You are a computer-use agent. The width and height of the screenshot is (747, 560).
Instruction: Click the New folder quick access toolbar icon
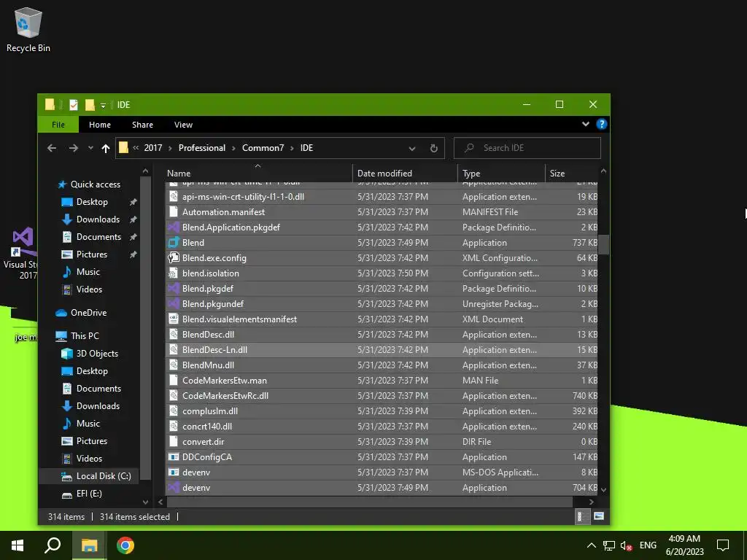tap(90, 105)
